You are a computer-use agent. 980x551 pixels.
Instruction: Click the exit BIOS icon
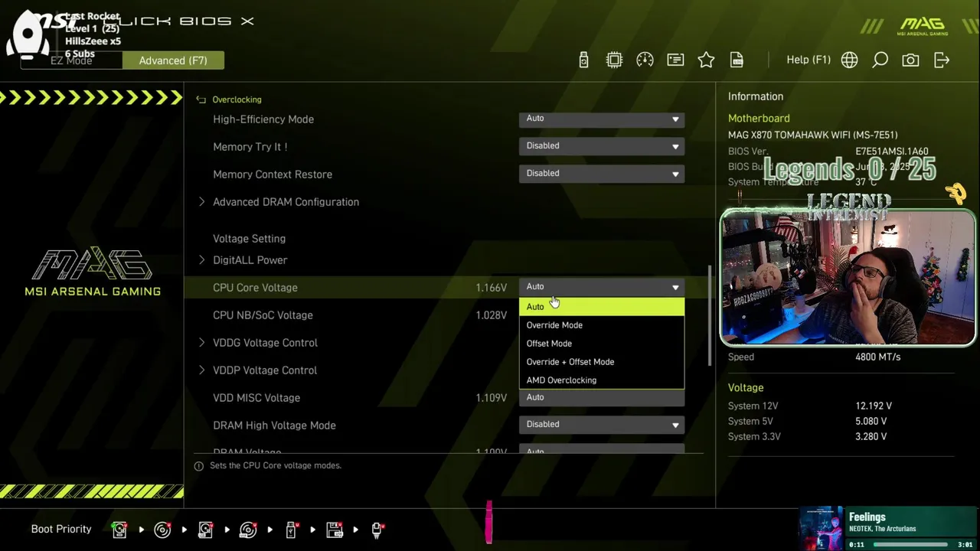tap(942, 60)
